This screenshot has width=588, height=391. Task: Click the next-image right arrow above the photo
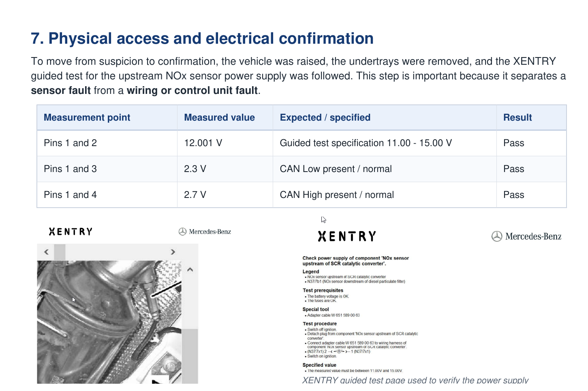pyautogui.click(x=173, y=252)
